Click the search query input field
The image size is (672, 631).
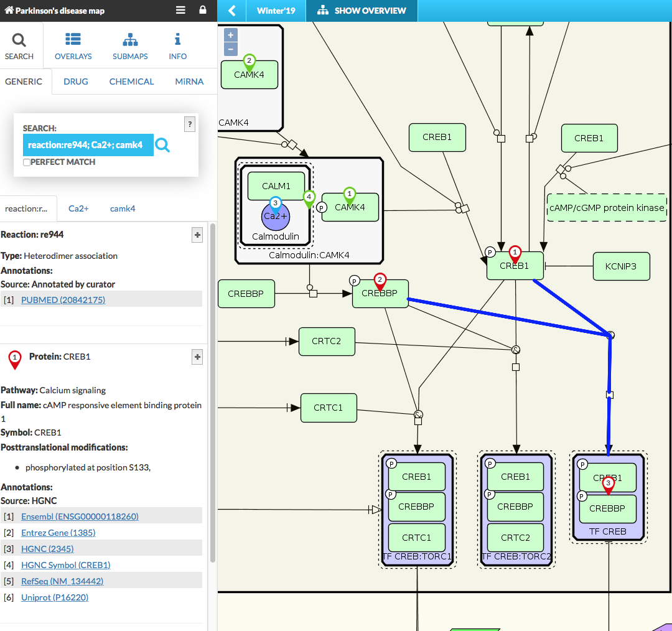pos(88,145)
